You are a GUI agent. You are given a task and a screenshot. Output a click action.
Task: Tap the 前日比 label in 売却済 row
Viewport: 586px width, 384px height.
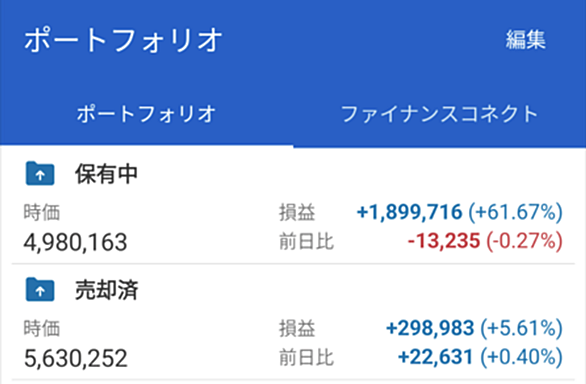pos(306,357)
